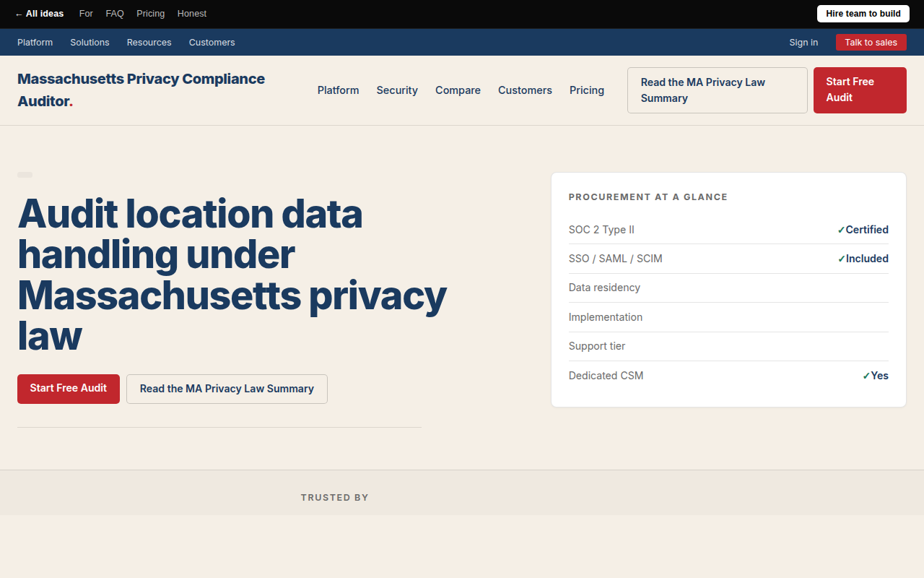This screenshot has width=924, height=578.
Task: Go back via All ideas link
Action: coord(40,14)
